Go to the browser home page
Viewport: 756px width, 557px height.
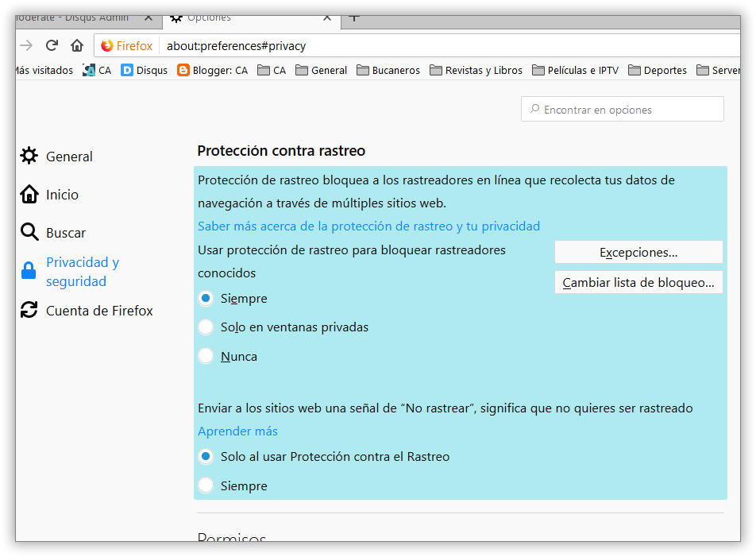click(77, 45)
